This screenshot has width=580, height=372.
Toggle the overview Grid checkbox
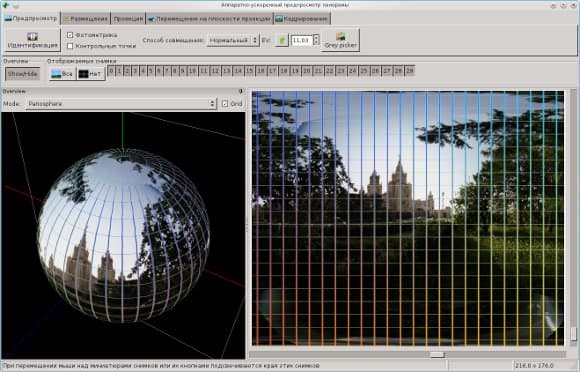(x=225, y=104)
